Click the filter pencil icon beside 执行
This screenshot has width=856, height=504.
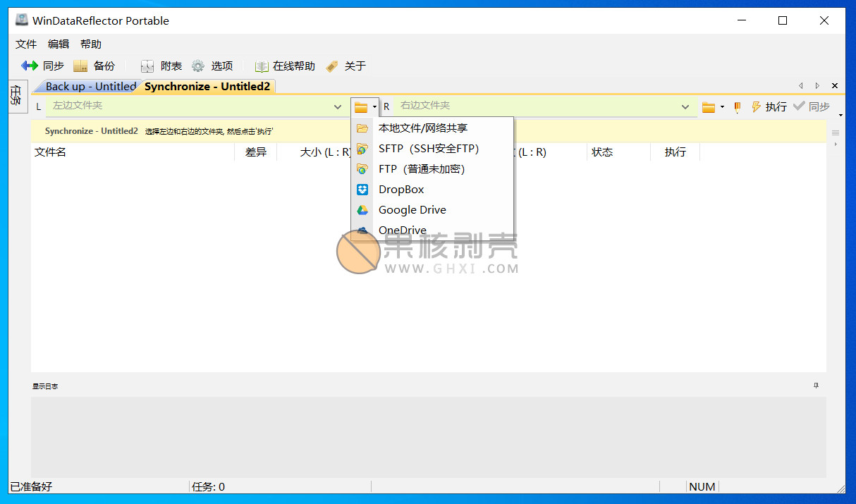736,106
